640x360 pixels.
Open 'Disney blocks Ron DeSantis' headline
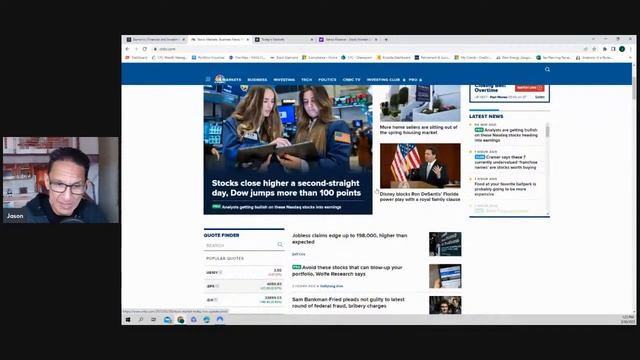420,197
